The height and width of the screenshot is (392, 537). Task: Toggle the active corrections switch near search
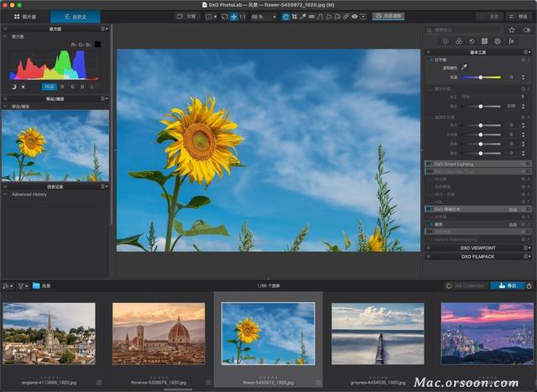click(526, 30)
